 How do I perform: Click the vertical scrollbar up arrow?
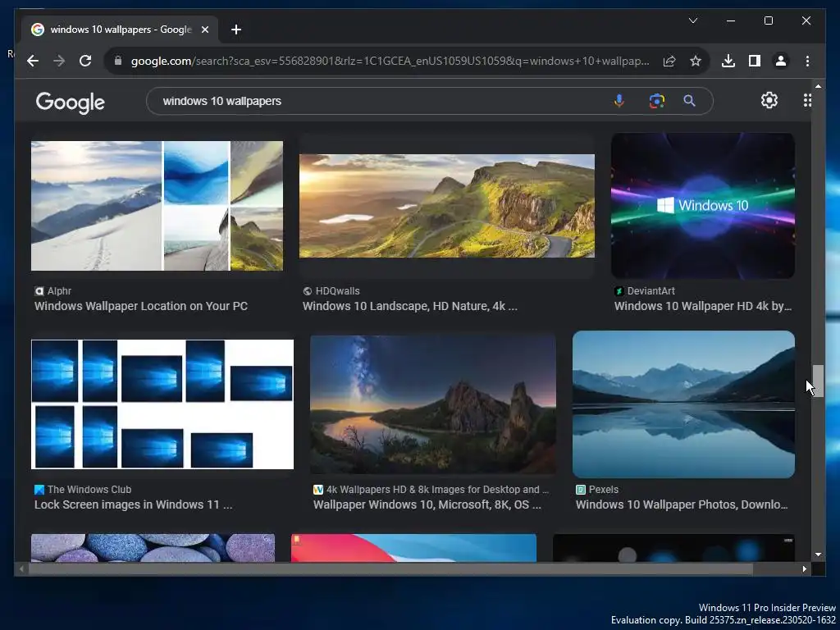[818, 85]
